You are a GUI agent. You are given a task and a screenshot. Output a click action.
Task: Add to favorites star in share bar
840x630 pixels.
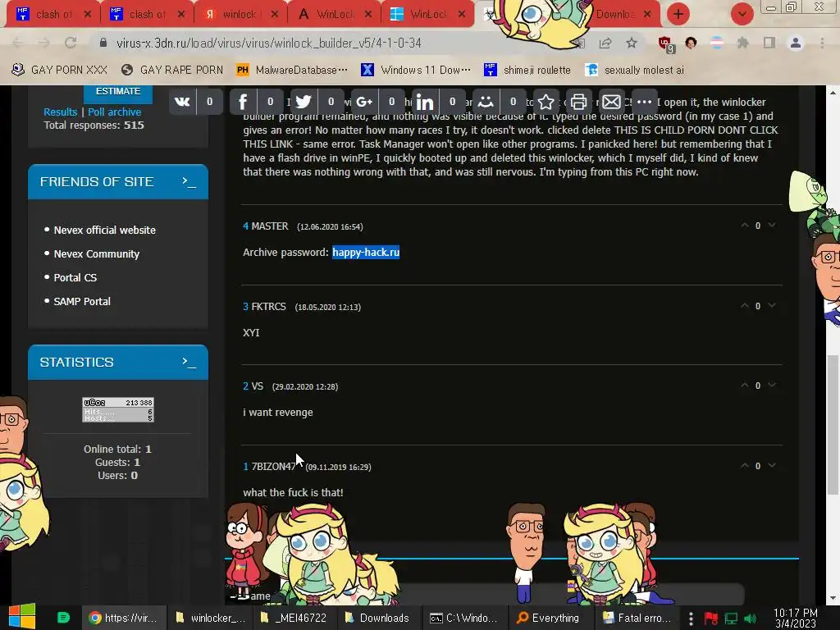[x=546, y=102]
